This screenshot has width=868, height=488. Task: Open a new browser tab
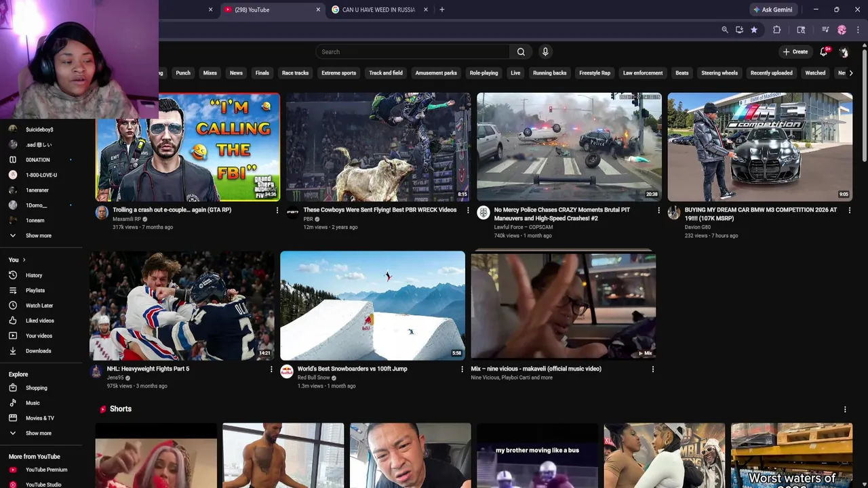point(442,9)
